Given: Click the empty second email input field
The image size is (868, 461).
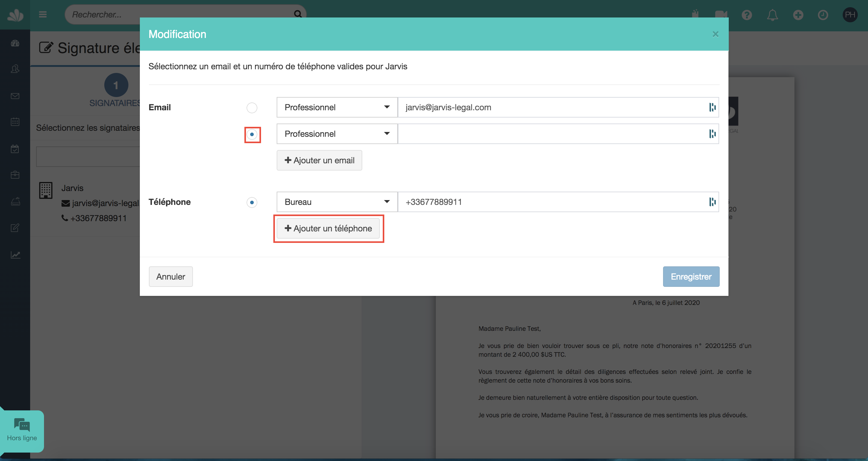Looking at the screenshot, I should click(553, 134).
